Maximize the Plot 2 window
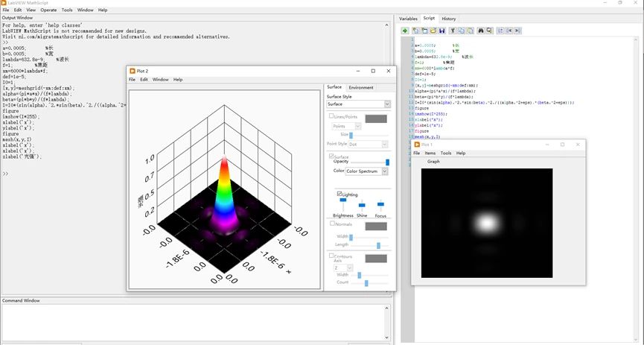The width and height of the screenshot is (644, 345). tap(373, 71)
